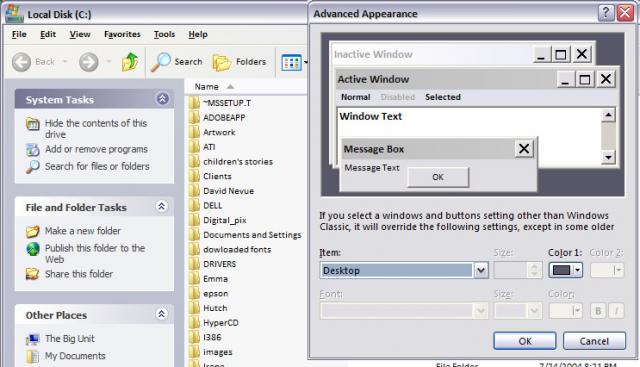Select the Emma folder icon
Screen dimensions: 640x367
click(194, 279)
